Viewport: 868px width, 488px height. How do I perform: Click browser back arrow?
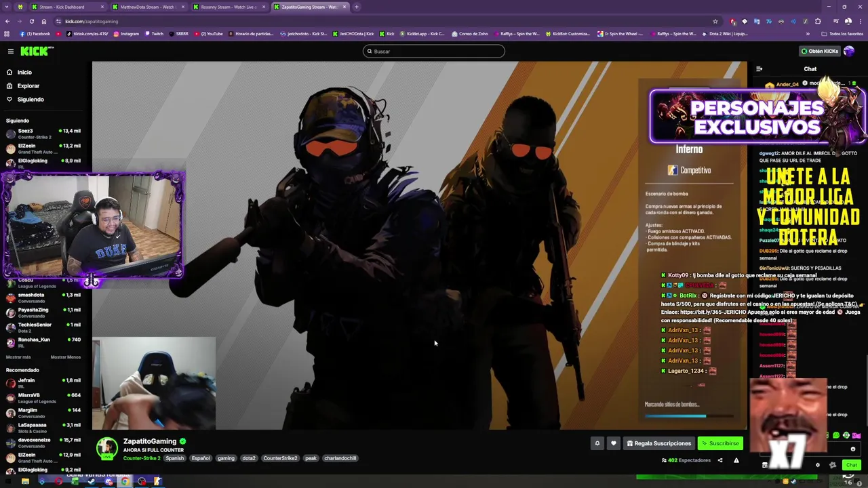click(7, 21)
